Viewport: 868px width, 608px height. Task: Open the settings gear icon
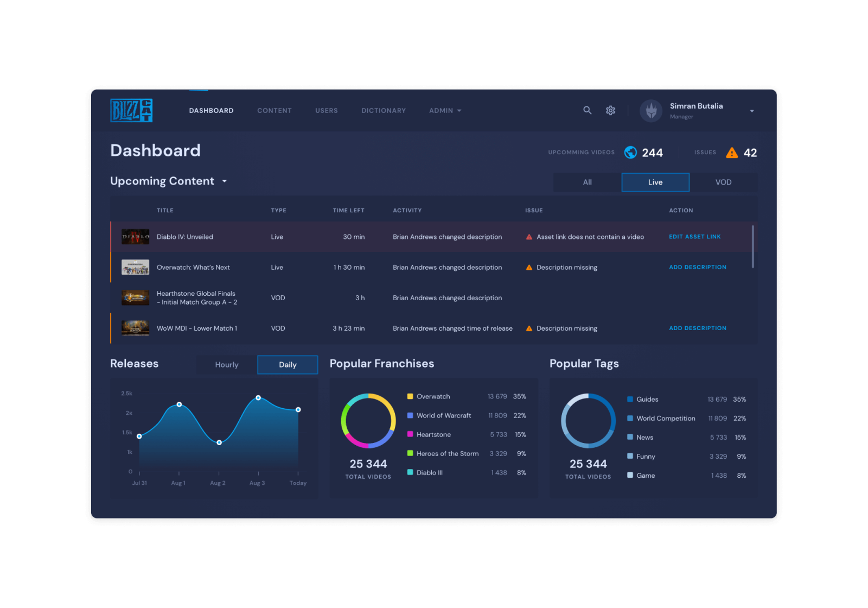[610, 110]
